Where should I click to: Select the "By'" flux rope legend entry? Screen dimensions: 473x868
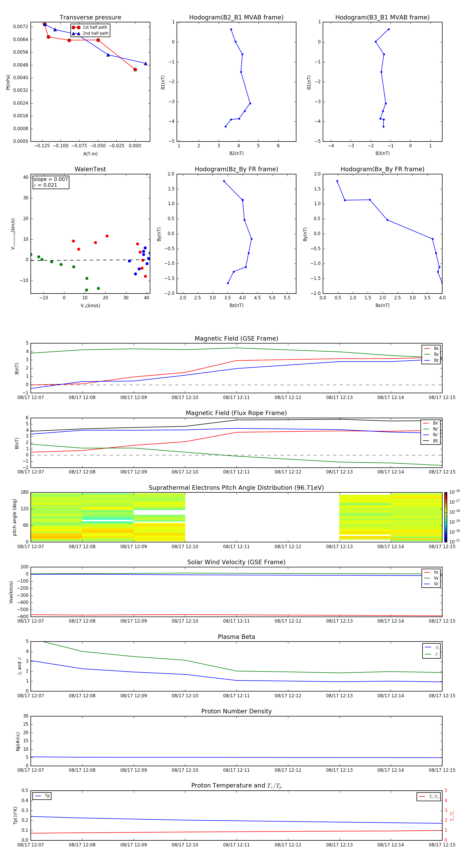click(431, 429)
